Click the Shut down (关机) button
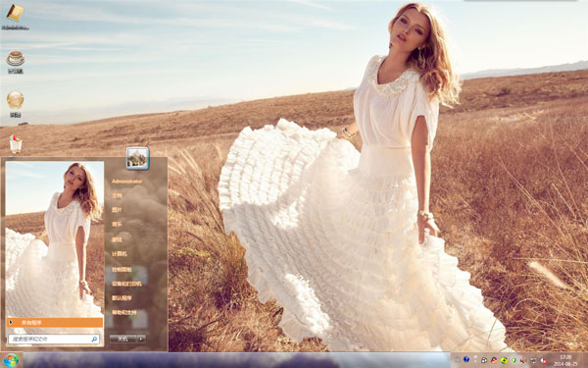Viewport: 588px width, 368px height. (123, 339)
